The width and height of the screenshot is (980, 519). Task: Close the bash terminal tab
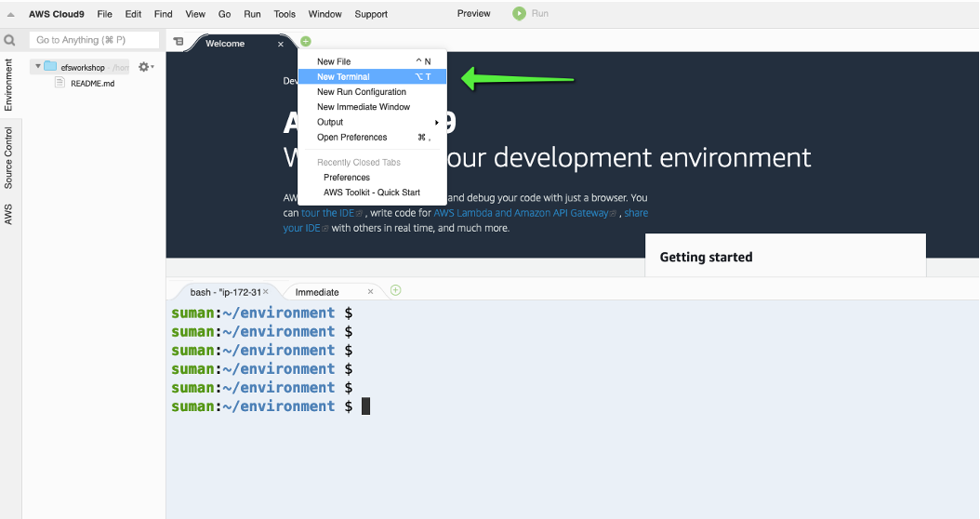pyautogui.click(x=266, y=291)
